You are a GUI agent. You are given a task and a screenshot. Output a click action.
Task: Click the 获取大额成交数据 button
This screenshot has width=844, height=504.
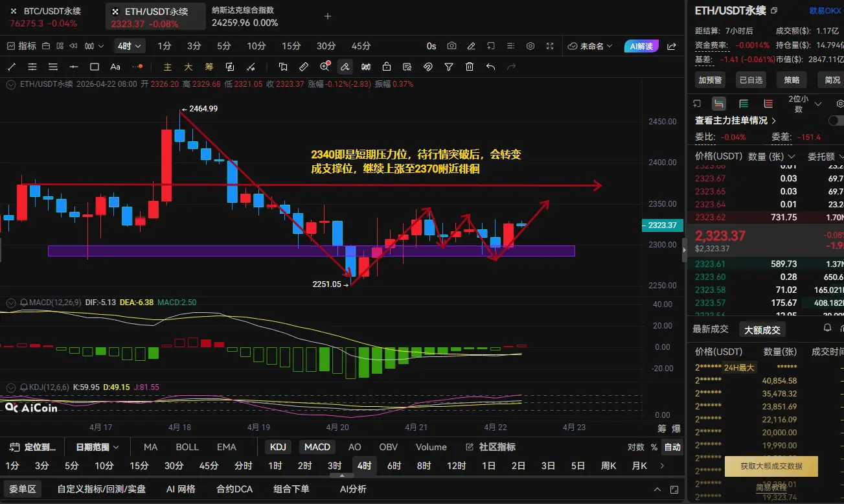click(771, 466)
